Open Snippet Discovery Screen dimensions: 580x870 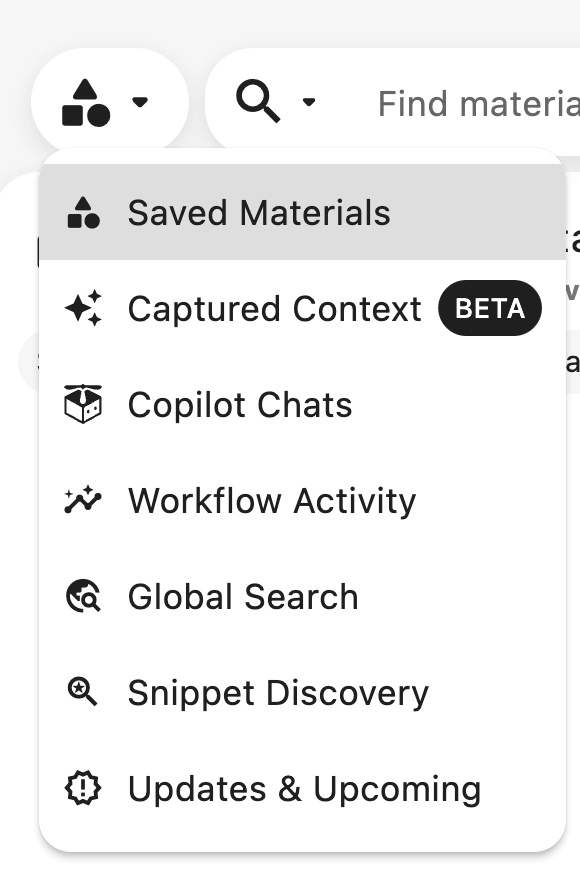(x=277, y=692)
